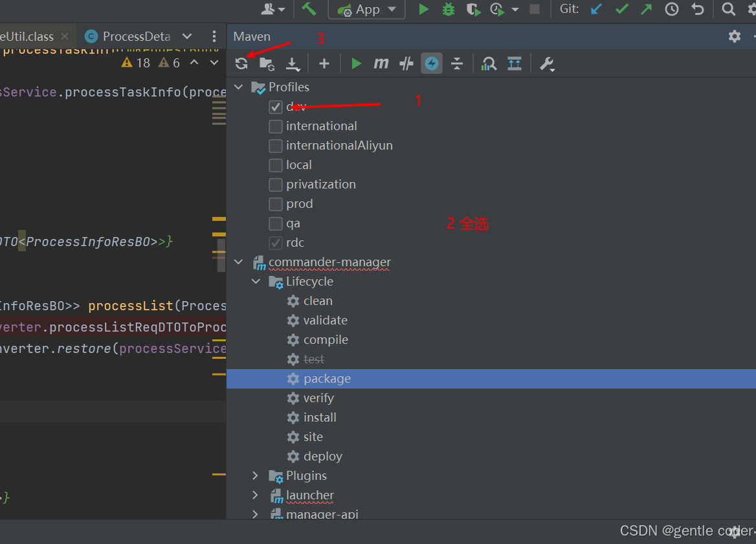Open Maven settings with wrench icon
756x544 pixels.
pos(546,63)
